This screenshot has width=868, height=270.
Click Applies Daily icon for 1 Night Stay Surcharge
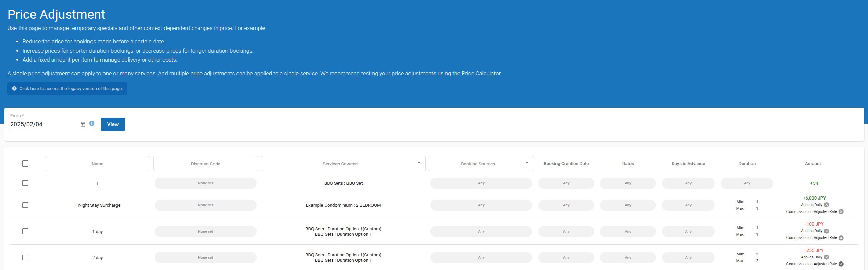(x=827, y=205)
